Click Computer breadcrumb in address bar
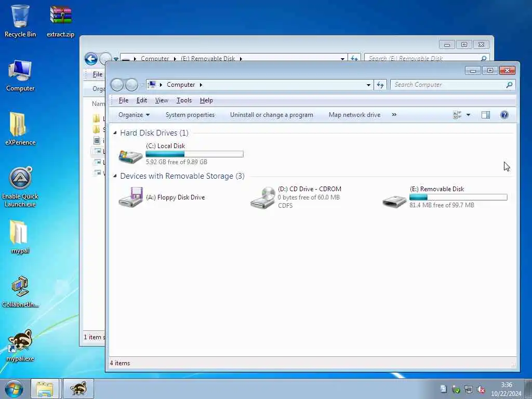The width and height of the screenshot is (532, 399). point(181,85)
